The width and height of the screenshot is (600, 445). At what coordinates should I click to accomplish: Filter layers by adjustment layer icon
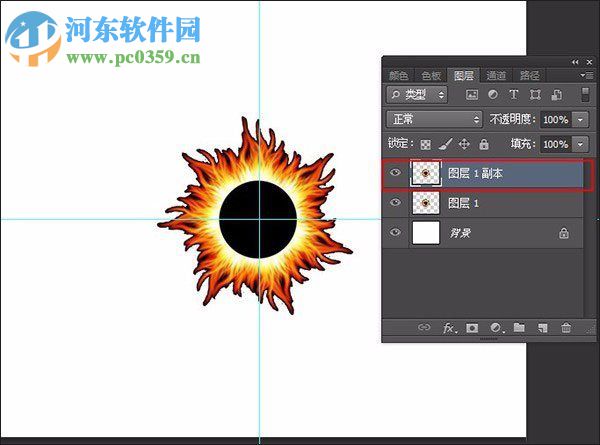tap(493, 95)
